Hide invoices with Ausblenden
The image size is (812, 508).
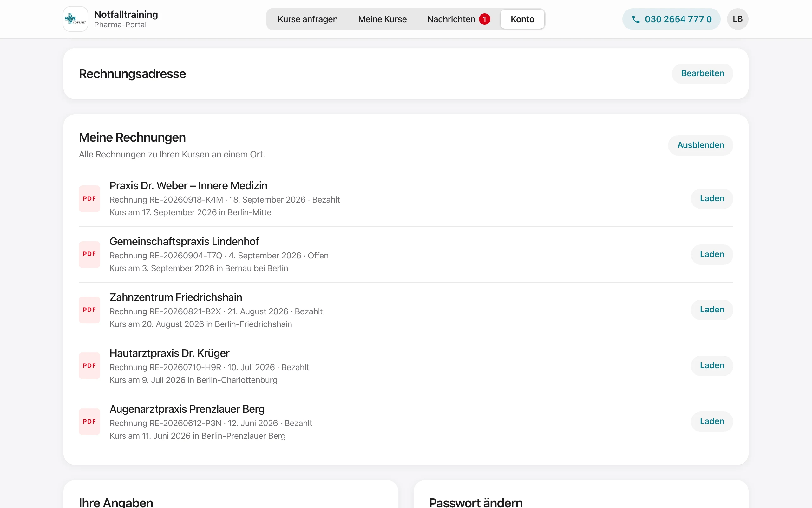pyautogui.click(x=700, y=145)
